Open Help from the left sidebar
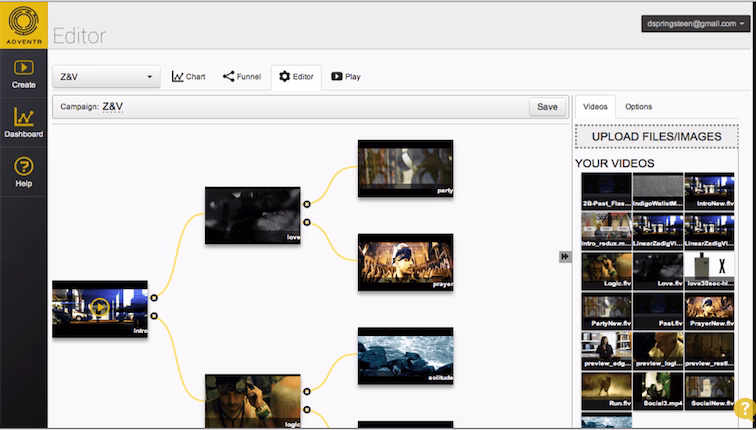 coord(24,172)
